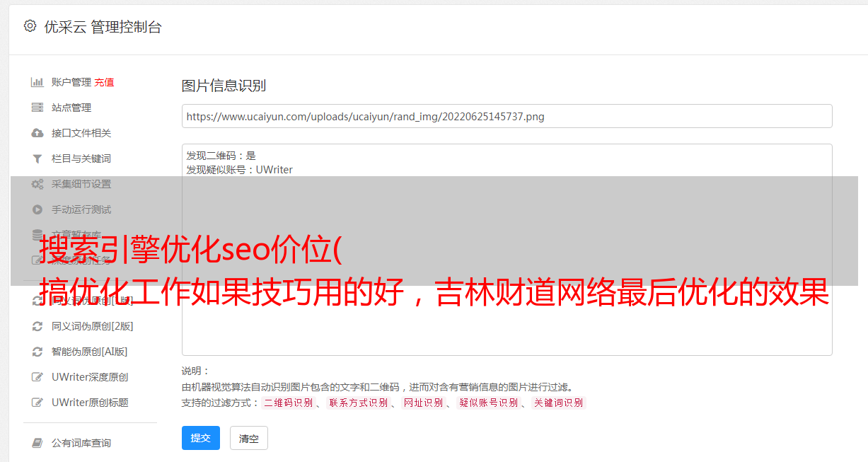Image resolution: width=868 pixels, height=462 pixels.
Task: Clear the form with the 清空 button
Action: 249,438
